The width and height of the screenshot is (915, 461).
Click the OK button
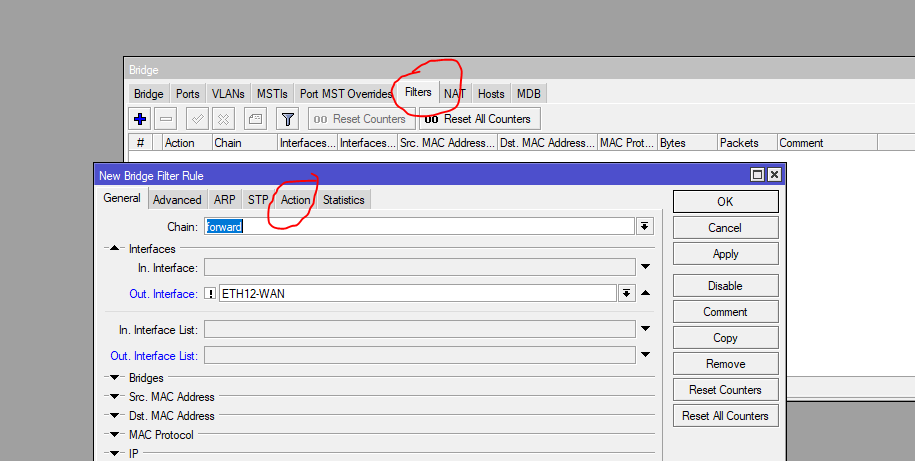coord(725,201)
